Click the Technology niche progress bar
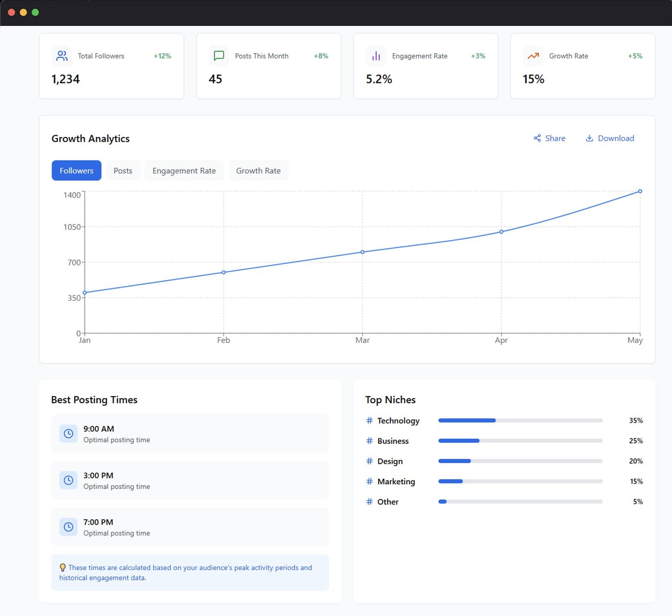 tap(520, 421)
